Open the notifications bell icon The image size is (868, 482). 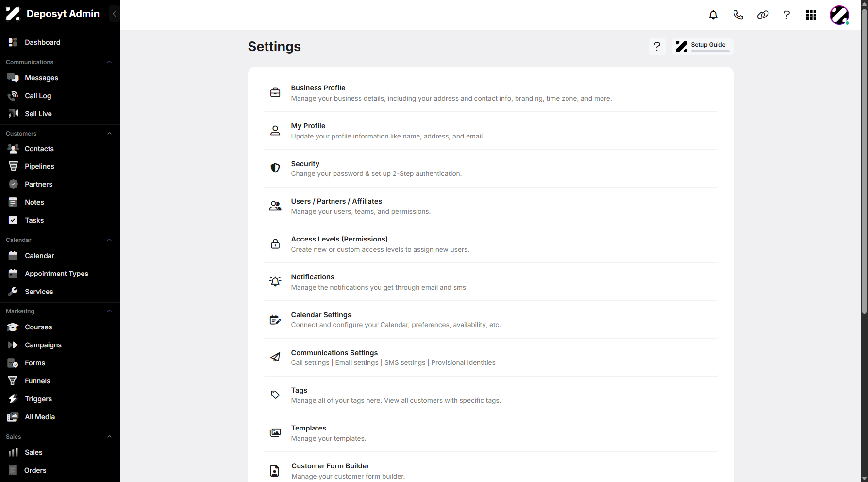click(x=713, y=15)
